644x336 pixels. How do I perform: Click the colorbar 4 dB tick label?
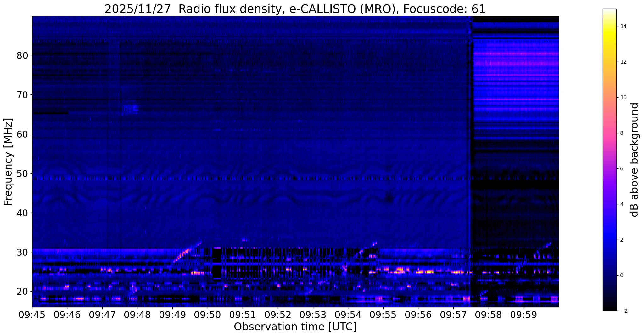[x=621, y=204]
